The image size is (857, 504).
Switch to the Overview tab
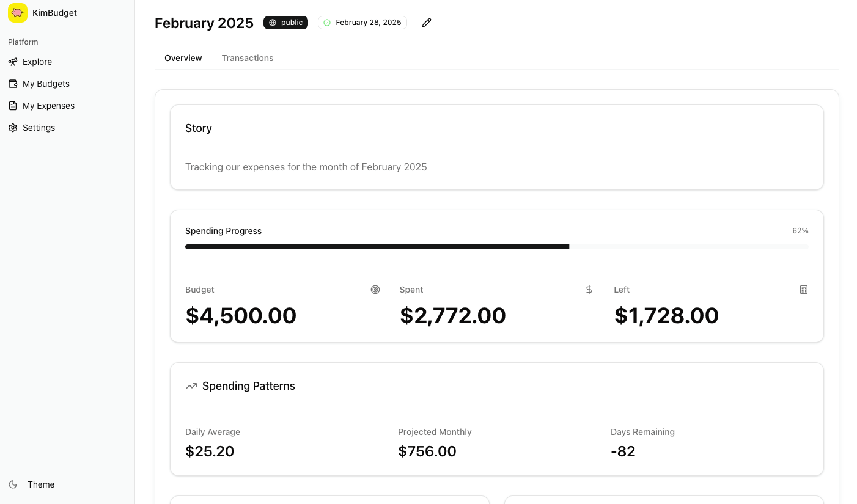[183, 58]
